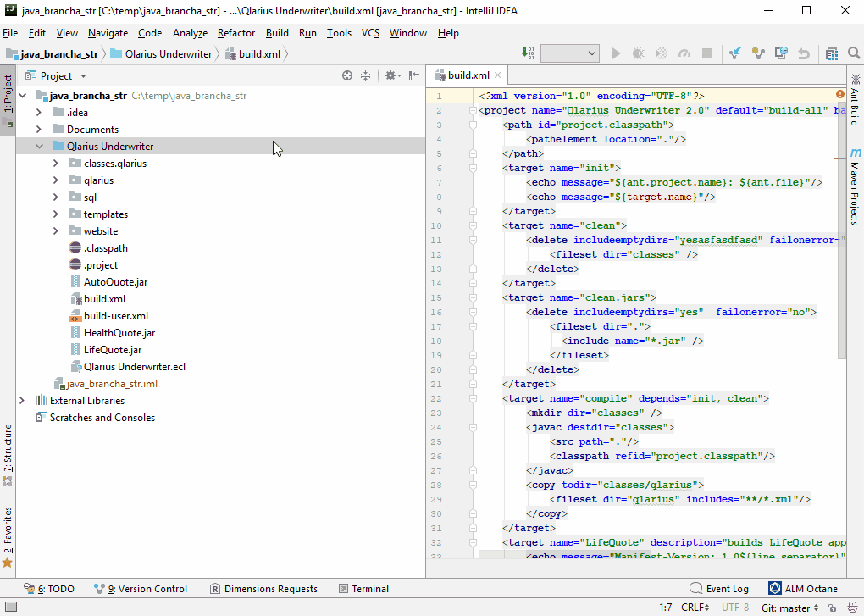The height and width of the screenshot is (616, 864).
Task: Click the Hide Project panel icon
Action: tap(413, 75)
